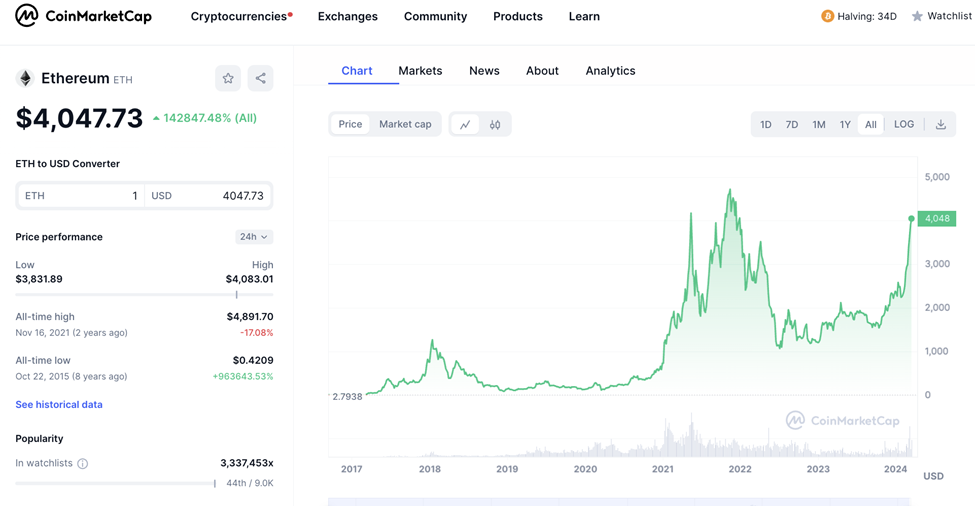Switch to About tab
This screenshot has height=506, width=975.
542,71
